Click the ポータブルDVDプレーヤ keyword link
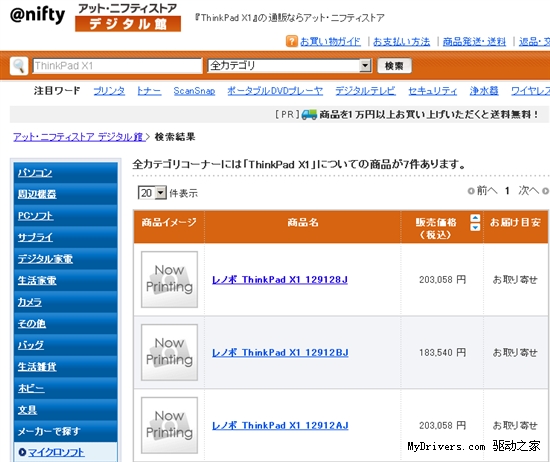This screenshot has width=550, height=462. coord(275,91)
